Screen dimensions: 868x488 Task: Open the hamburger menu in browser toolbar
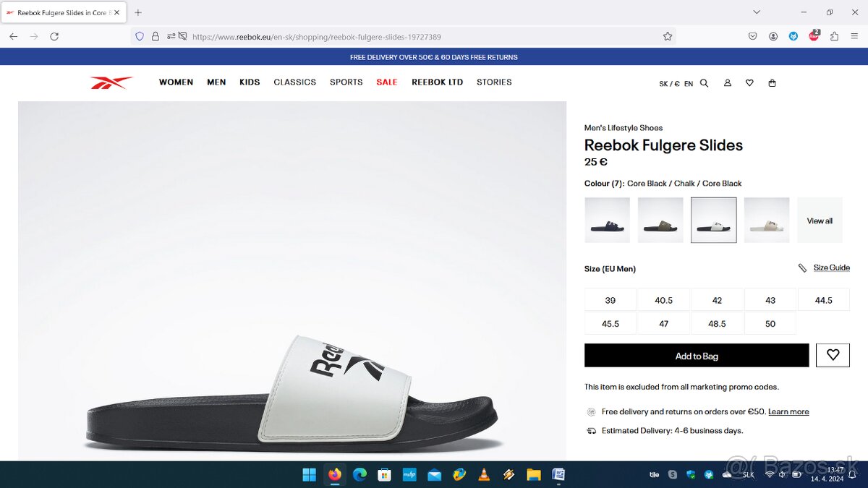coord(854,36)
